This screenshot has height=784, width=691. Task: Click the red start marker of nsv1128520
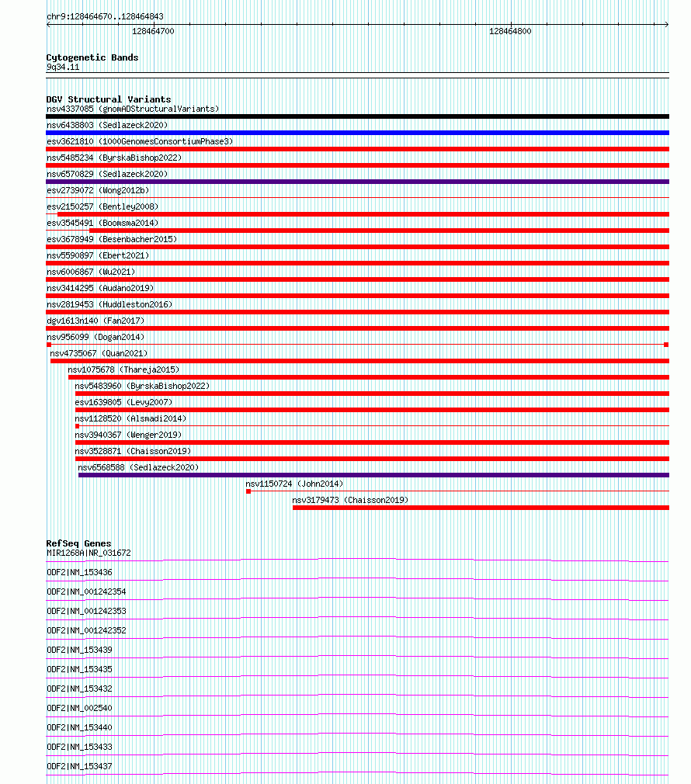click(x=77, y=426)
